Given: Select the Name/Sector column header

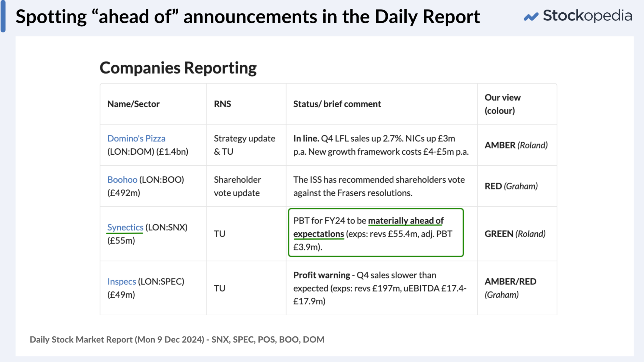Looking at the screenshot, I should click(133, 104).
